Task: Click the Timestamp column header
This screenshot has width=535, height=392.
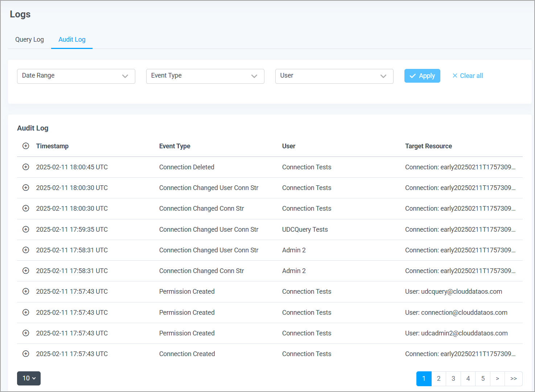Action: (x=52, y=146)
